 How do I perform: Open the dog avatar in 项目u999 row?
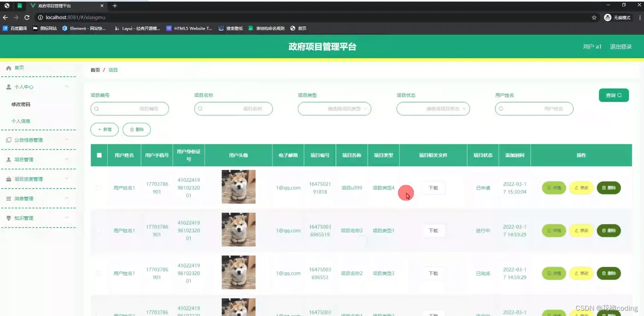(x=238, y=187)
